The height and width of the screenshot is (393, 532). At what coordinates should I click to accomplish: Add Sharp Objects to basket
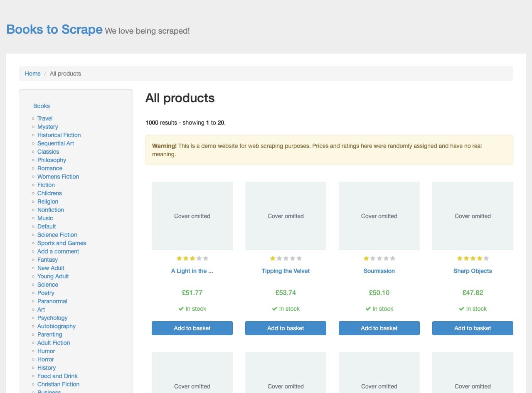pos(473,328)
